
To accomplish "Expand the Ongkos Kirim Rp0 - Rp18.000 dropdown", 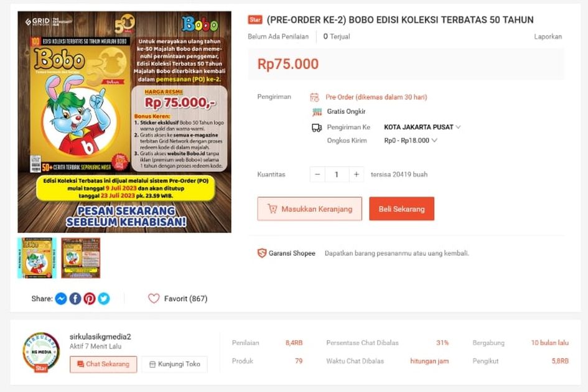I will pyautogui.click(x=411, y=140).
